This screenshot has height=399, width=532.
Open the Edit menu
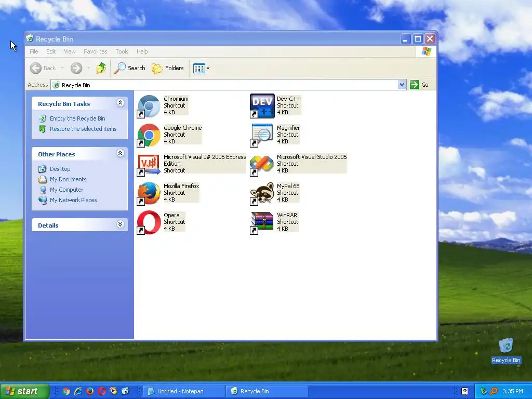pyautogui.click(x=51, y=51)
